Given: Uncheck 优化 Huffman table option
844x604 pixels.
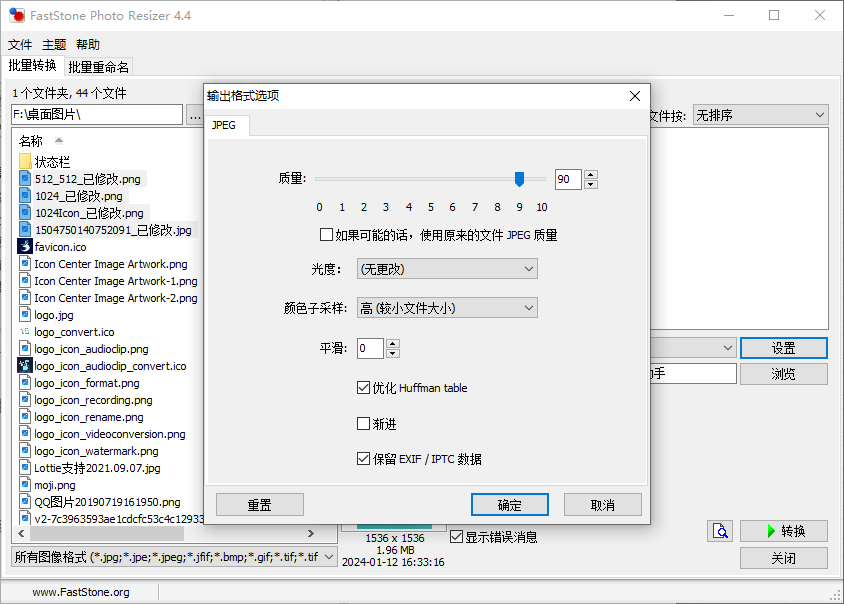Looking at the screenshot, I should point(364,388).
